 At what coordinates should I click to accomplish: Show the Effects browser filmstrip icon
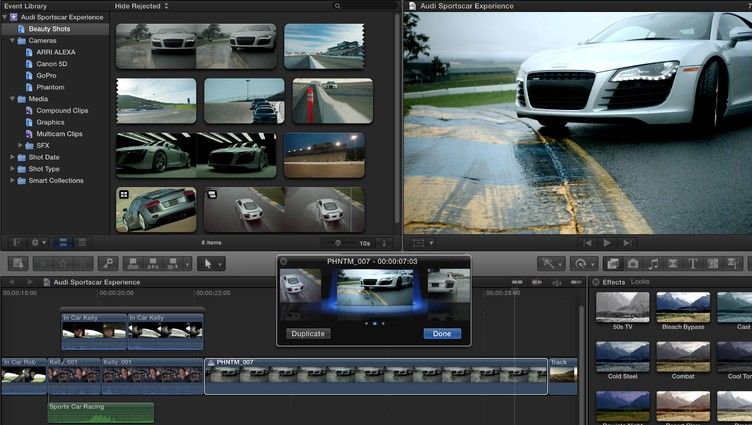613,263
